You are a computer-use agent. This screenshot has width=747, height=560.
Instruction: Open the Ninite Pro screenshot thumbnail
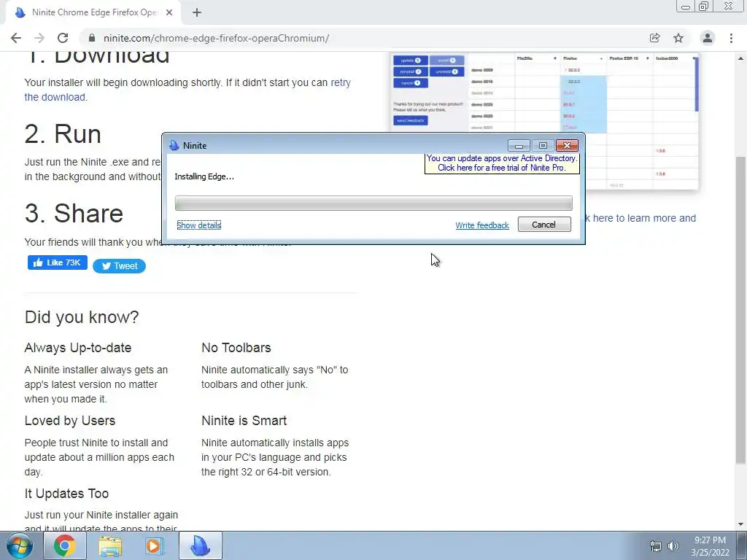[x=544, y=122]
